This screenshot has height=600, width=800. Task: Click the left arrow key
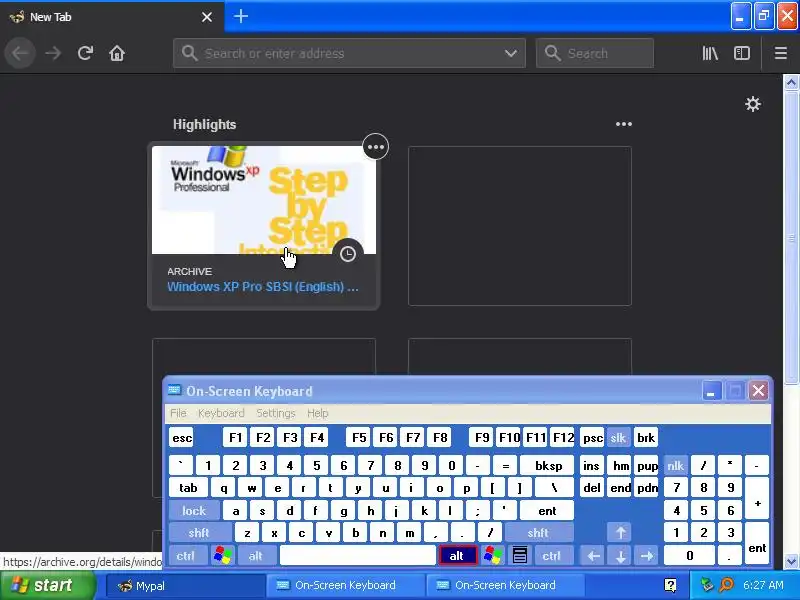593,556
